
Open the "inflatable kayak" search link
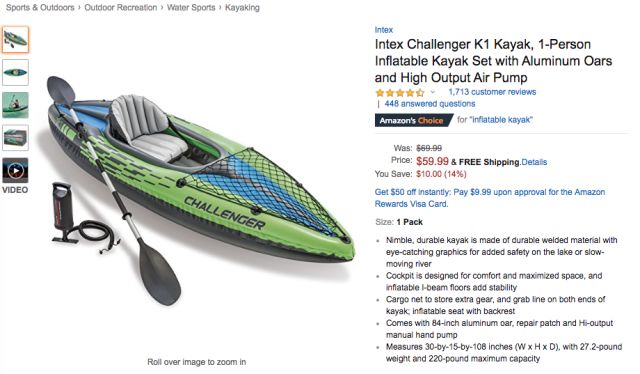[x=501, y=120]
